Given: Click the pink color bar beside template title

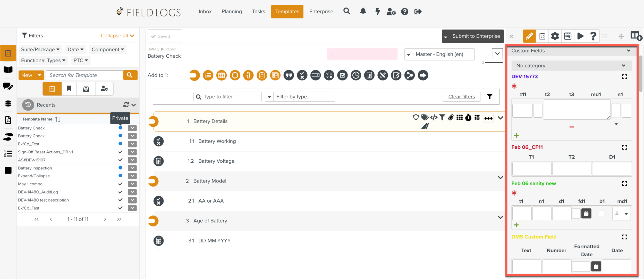Looking at the screenshot, I should [362, 54].
